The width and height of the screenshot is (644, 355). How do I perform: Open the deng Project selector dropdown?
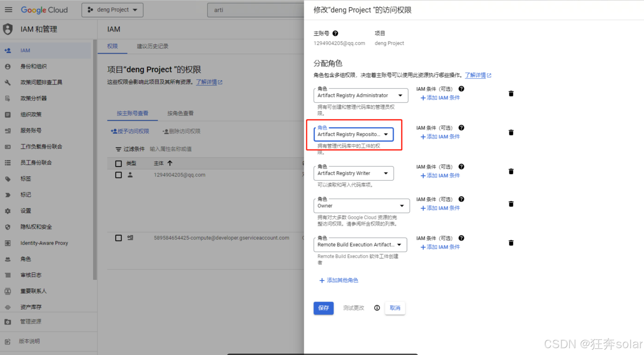(112, 10)
